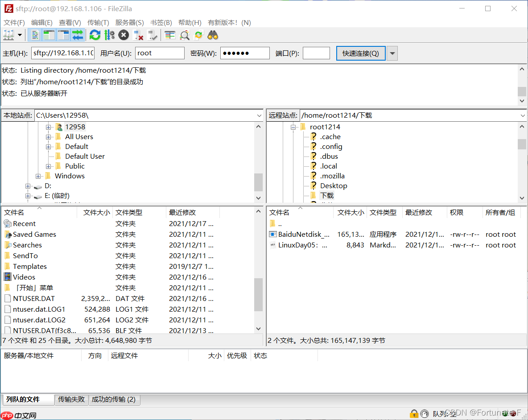Expand the root1214 folder in remote tree

[293, 127]
